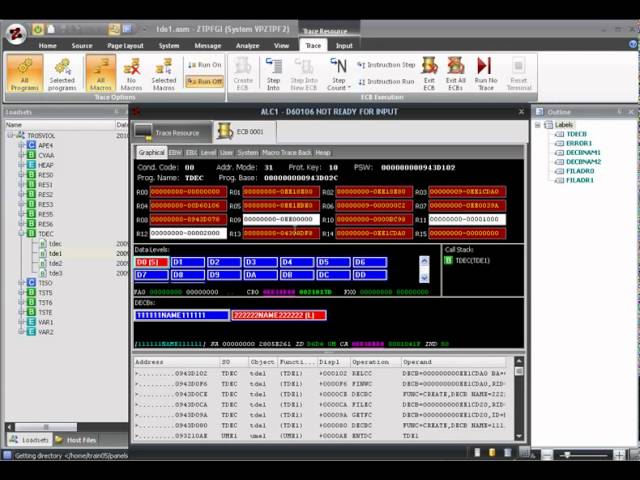This screenshot has height=480, width=640.
Task: Open the Input ribbon tab
Action: [x=344, y=46]
